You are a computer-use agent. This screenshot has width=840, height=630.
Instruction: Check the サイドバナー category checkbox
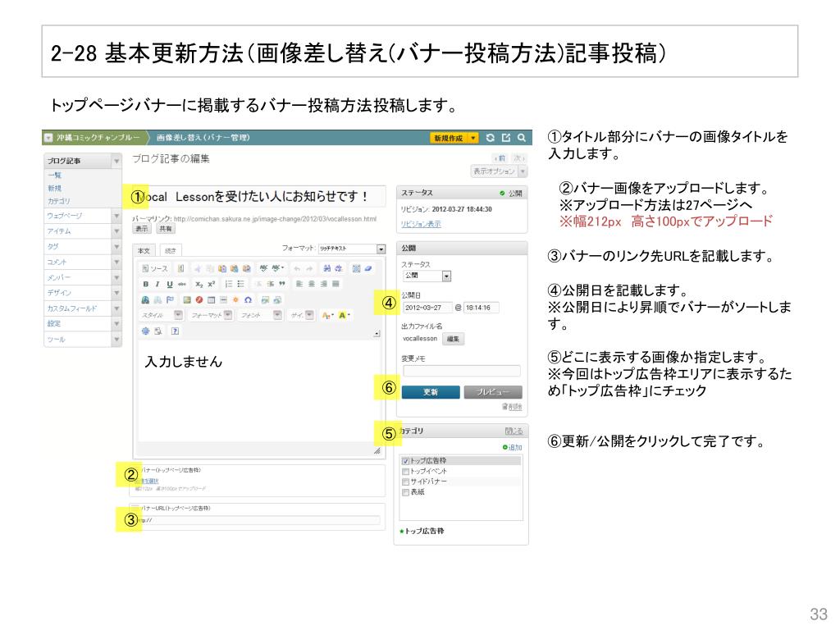click(x=405, y=482)
